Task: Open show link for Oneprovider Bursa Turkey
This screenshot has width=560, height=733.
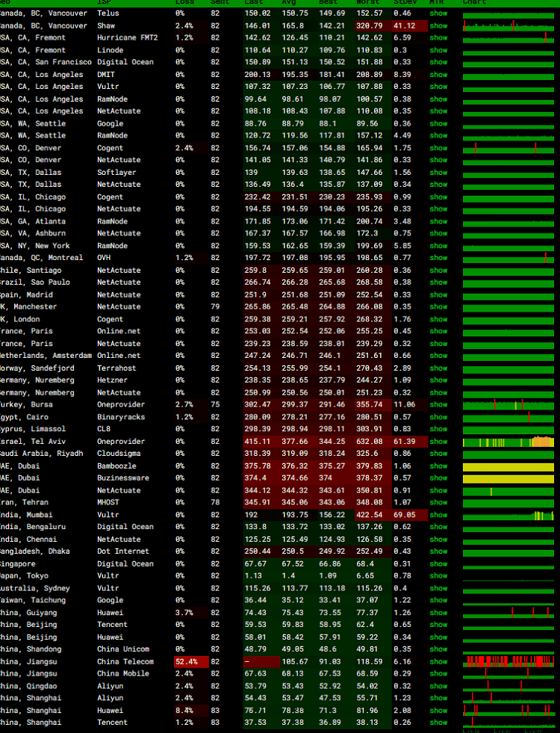Action: click(x=438, y=404)
